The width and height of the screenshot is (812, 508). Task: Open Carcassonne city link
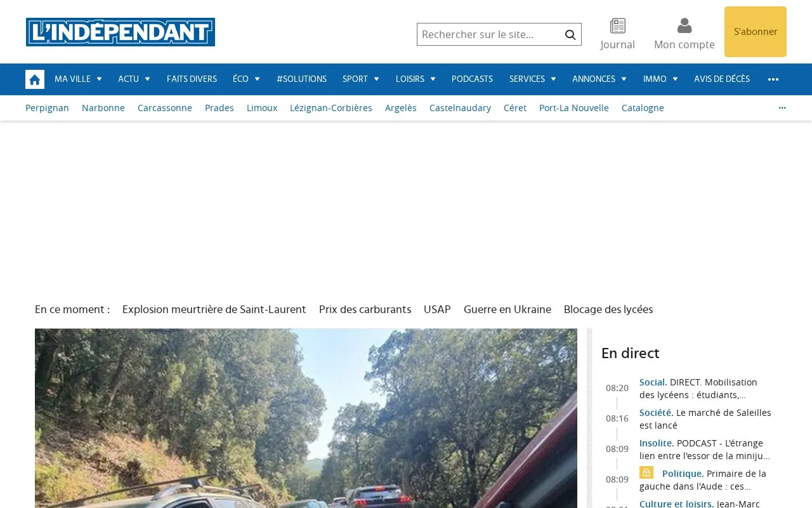(165, 108)
